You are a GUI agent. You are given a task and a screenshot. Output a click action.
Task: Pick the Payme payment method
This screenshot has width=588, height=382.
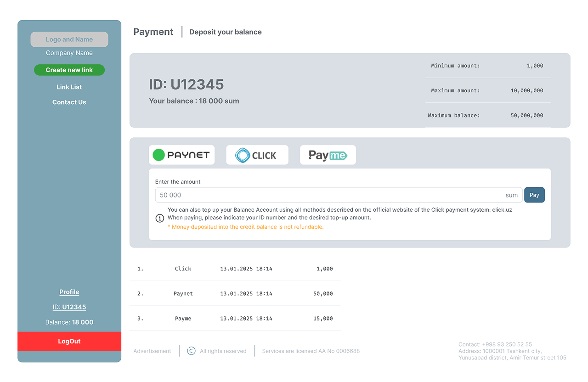[x=328, y=155]
